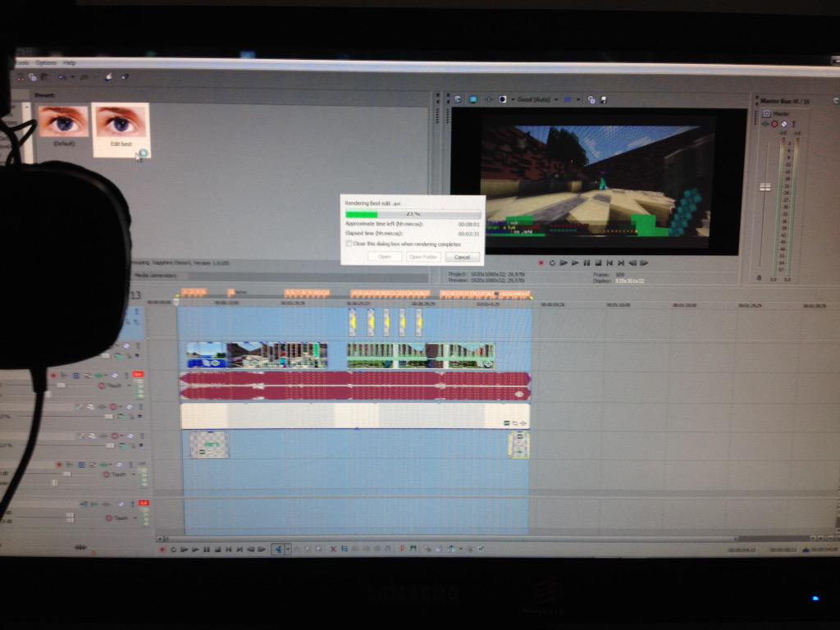Open the Tools menu
The width and height of the screenshot is (840, 630).
[22, 62]
